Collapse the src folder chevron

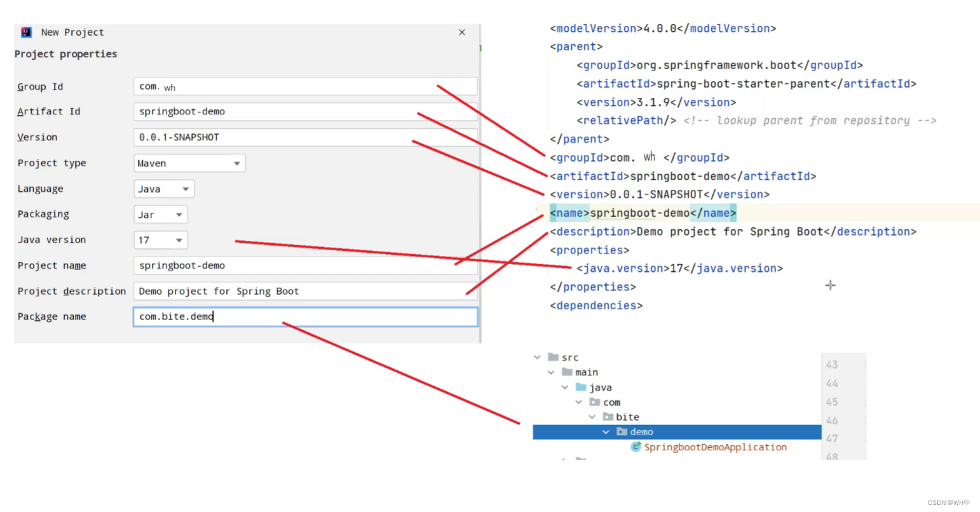pos(538,358)
